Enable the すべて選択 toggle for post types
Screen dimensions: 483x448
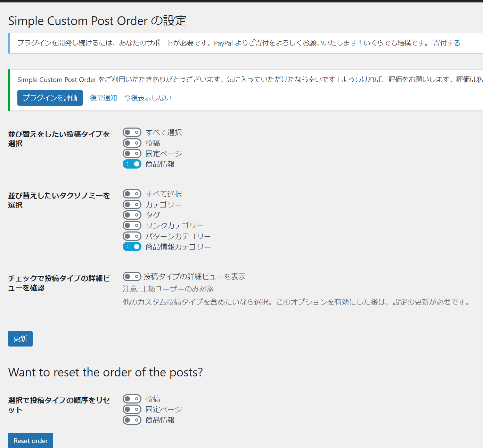(x=132, y=132)
